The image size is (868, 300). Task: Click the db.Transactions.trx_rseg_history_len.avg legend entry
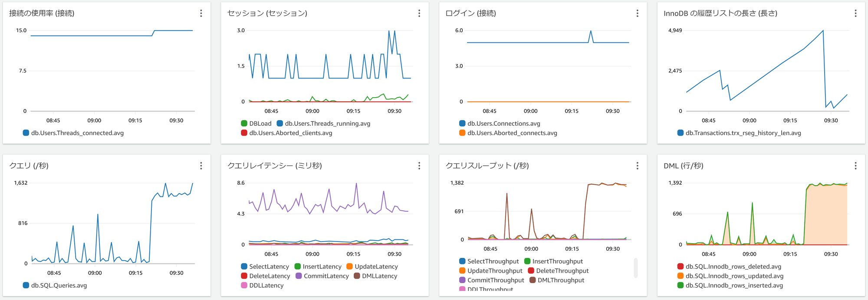(739, 133)
